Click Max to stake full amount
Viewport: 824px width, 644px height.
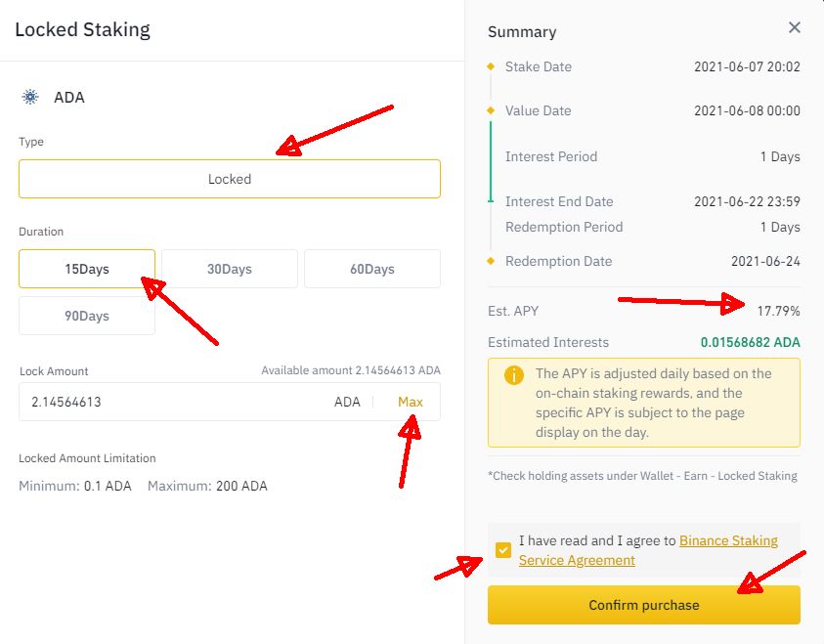click(x=410, y=402)
